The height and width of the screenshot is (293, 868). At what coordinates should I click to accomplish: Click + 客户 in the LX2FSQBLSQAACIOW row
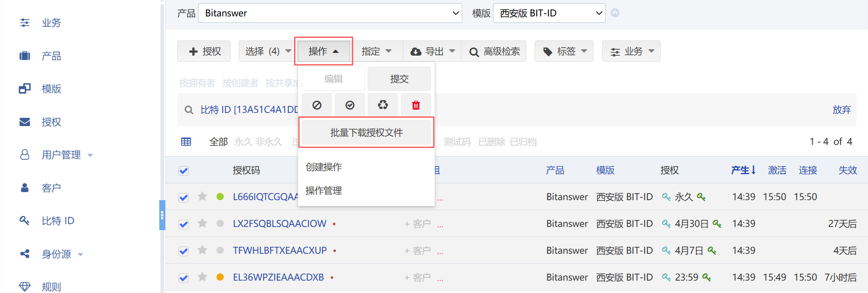click(417, 224)
